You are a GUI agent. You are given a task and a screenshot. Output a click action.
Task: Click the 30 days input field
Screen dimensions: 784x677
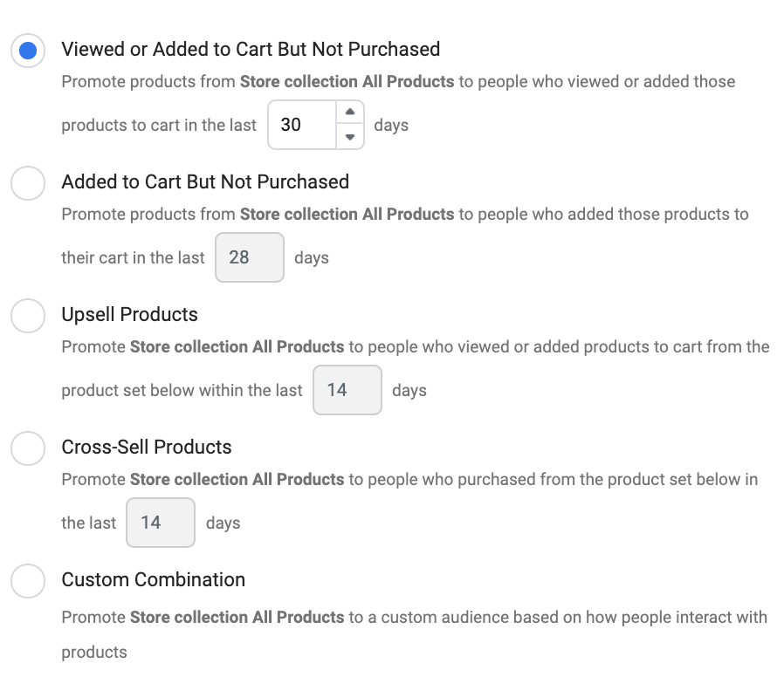pos(301,125)
